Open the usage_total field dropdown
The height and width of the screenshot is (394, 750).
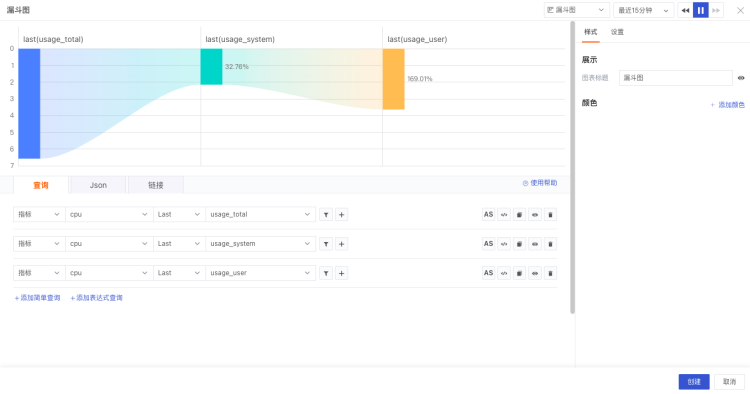point(260,215)
